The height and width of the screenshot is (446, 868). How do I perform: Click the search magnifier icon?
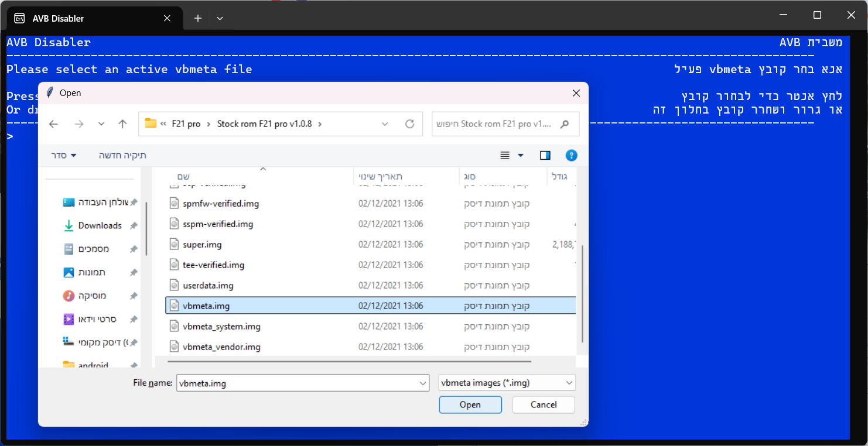tap(565, 124)
